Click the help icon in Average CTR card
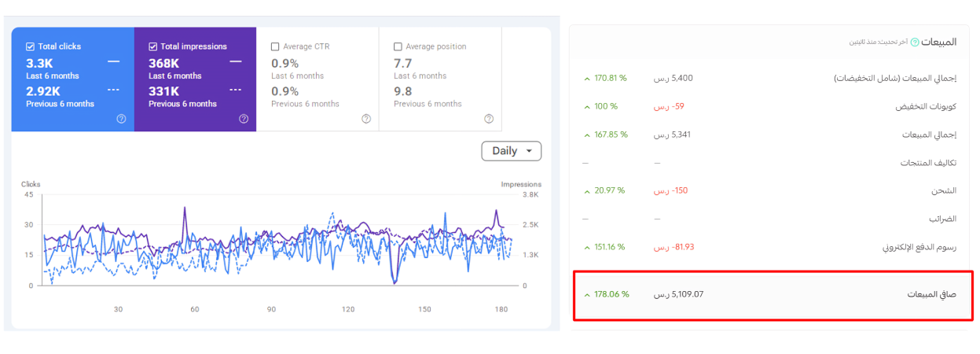Screen dimensions: 980x354 click(x=366, y=119)
